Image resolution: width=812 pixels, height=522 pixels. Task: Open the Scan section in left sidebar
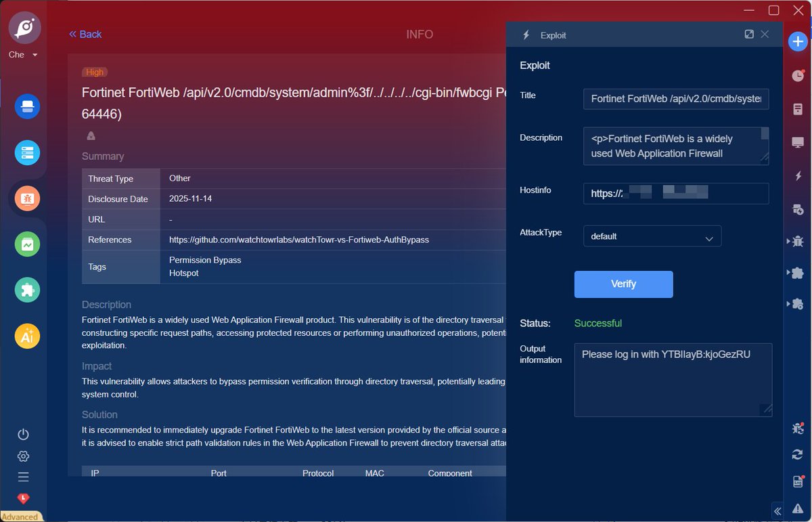tap(28, 106)
